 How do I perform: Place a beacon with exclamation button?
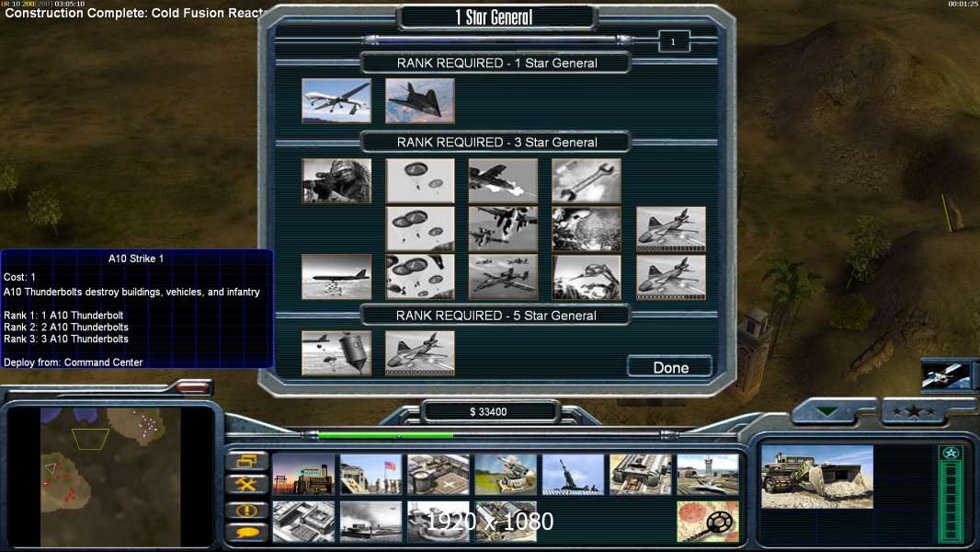coord(247,510)
